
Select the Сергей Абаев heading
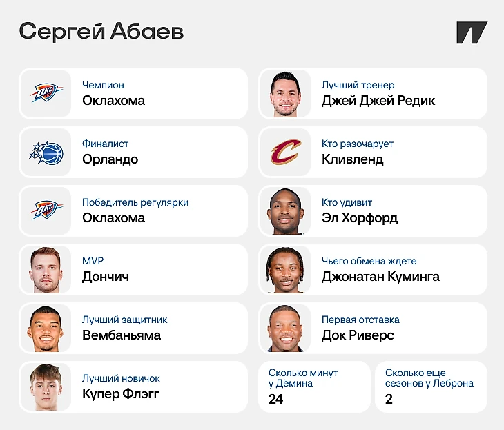pyautogui.click(x=101, y=32)
